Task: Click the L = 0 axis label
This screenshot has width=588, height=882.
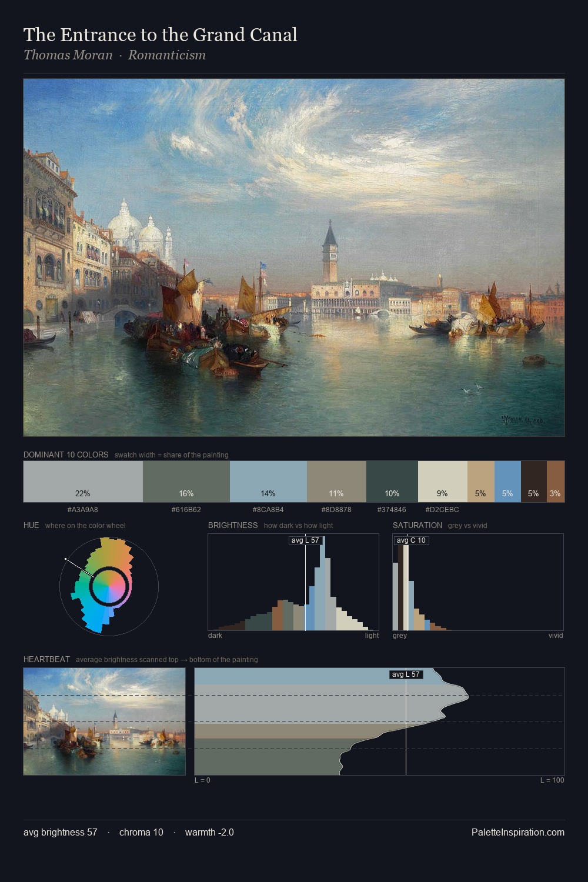Action: coord(202,780)
